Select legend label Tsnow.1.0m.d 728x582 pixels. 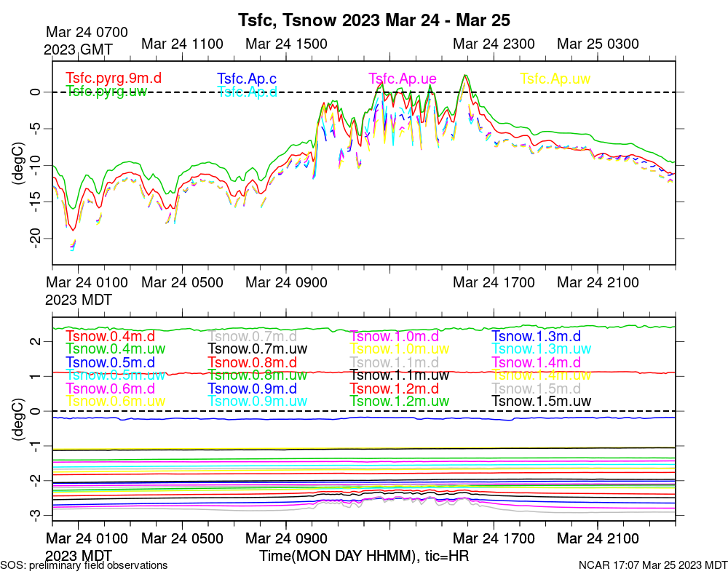395,336
